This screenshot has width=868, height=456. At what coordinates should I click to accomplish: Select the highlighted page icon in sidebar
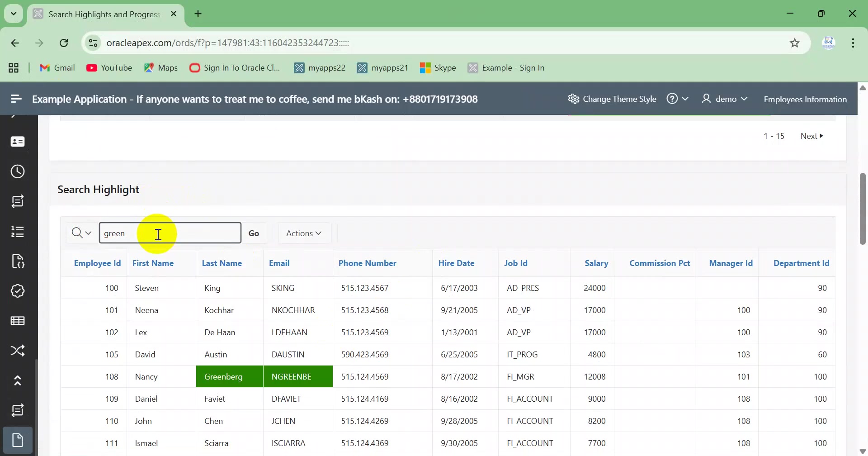[x=18, y=440]
